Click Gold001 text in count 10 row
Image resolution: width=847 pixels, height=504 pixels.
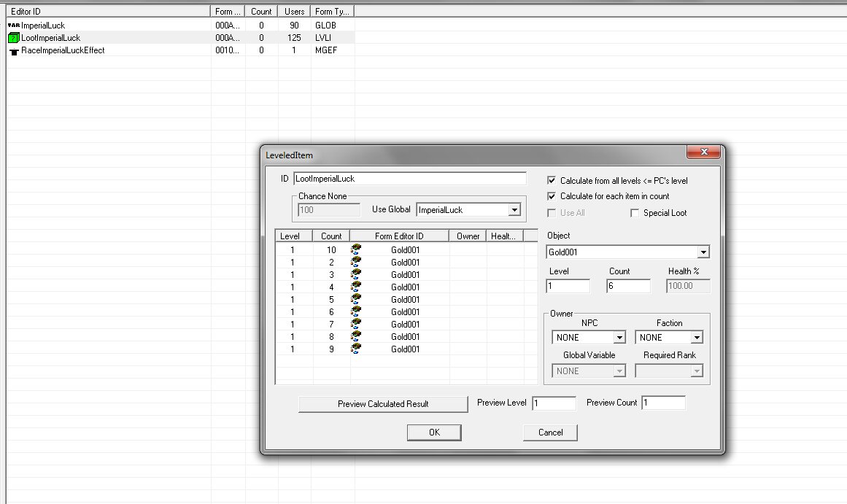(405, 249)
